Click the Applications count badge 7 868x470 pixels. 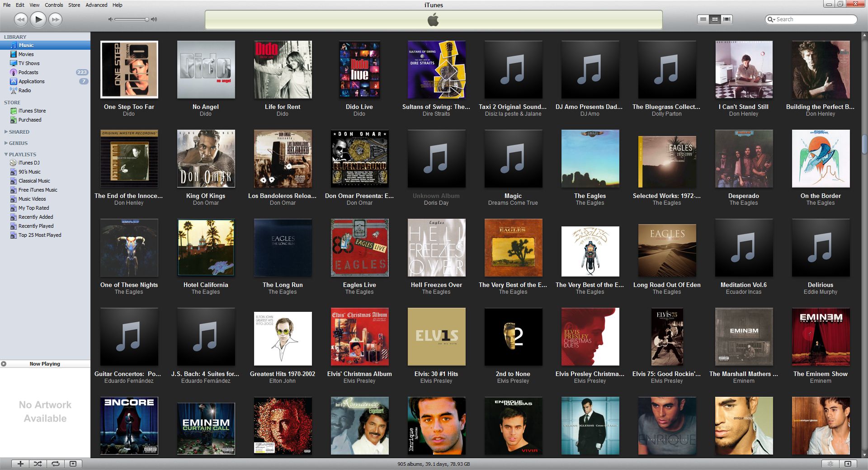(x=84, y=81)
